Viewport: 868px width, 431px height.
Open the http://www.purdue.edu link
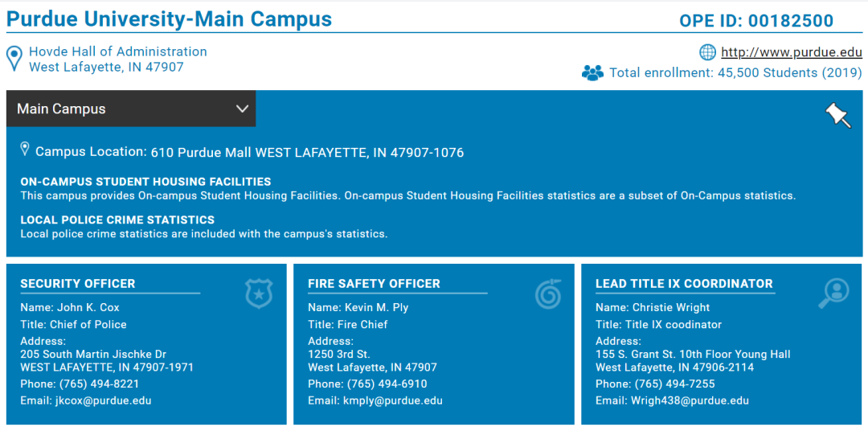(791, 52)
